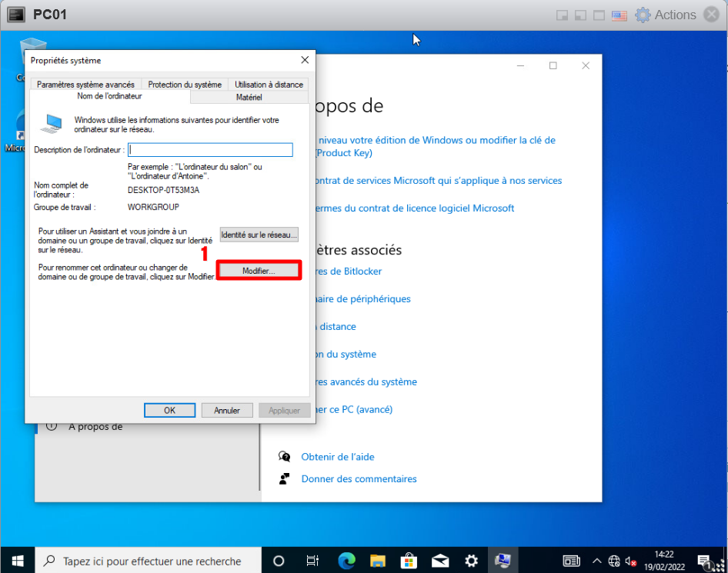Open Mail app from taskbar
This screenshot has width=728, height=573.
(x=439, y=561)
